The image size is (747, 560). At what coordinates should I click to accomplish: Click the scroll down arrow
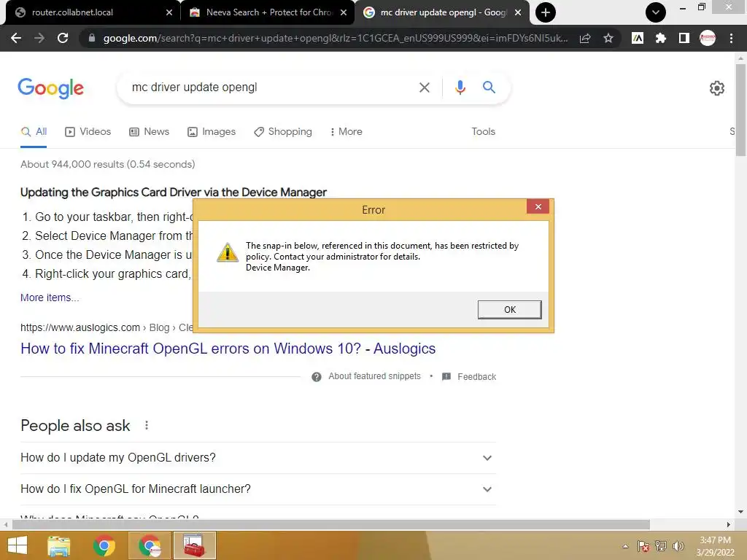pyautogui.click(x=740, y=512)
